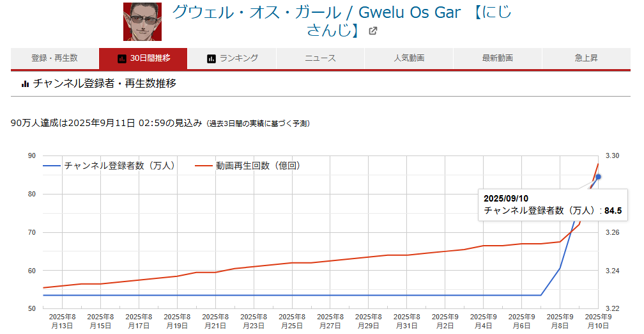Viewport: 644px width, 334px height.
Task: Go to the 急上昇 tab
Action: coord(586,58)
